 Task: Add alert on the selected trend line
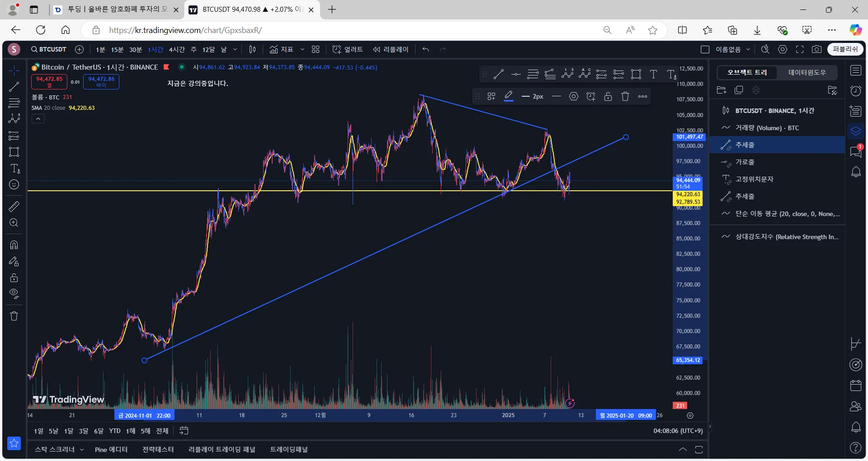(591, 96)
